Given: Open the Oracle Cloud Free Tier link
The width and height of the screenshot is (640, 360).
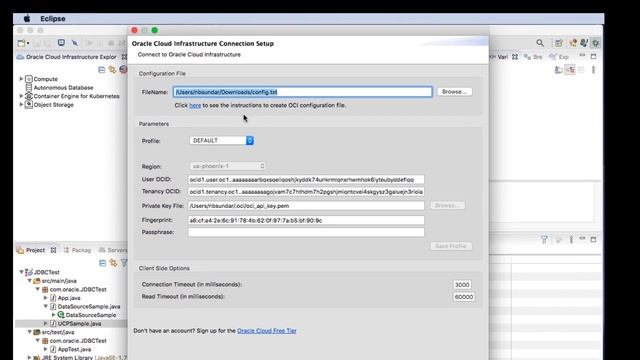Looking at the screenshot, I should pyautogui.click(x=267, y=331).
